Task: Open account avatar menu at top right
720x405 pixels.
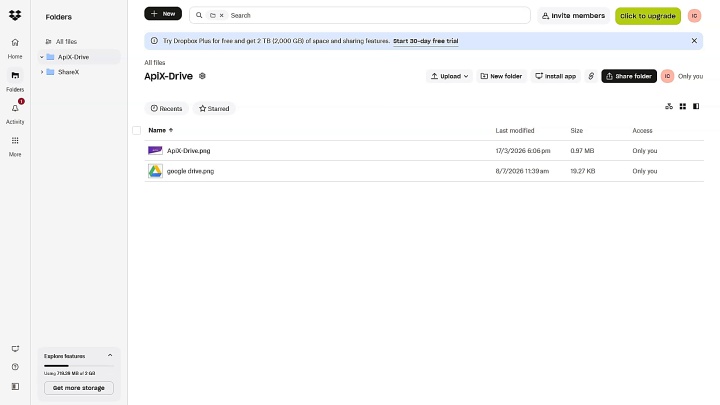Action: tap(694, 16)
